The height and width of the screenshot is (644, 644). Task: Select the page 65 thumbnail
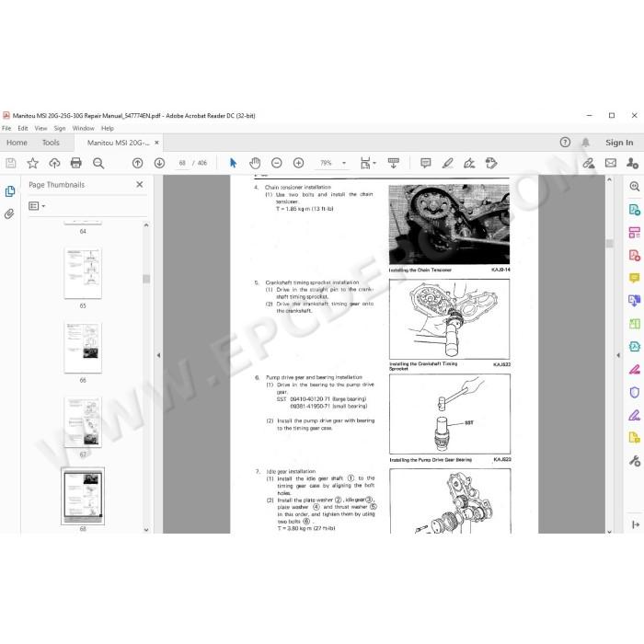(x=83, y=273)
